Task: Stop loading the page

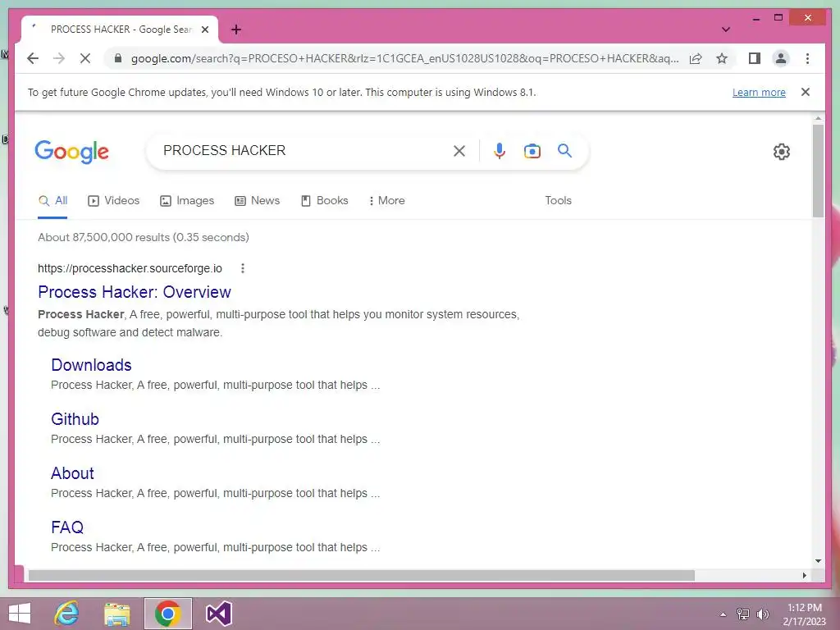Action: coord(85,58)
